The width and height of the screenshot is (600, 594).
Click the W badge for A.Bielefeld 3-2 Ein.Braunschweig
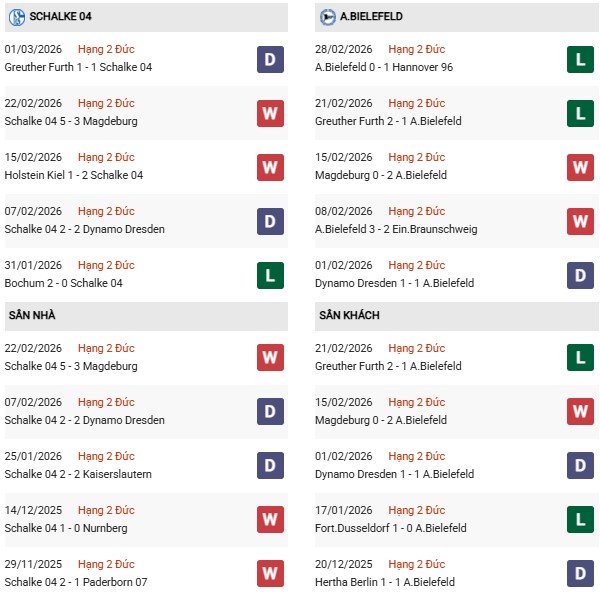tap(581, 221)
